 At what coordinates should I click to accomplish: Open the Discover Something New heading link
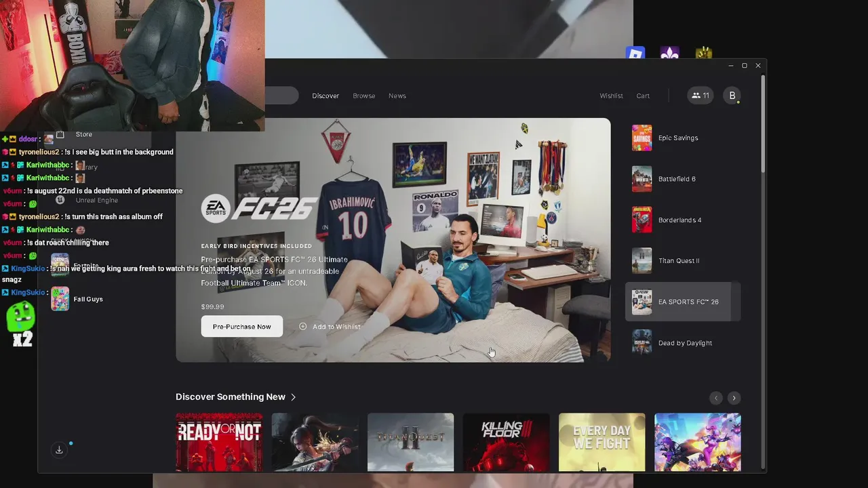[x=231, y=396]
